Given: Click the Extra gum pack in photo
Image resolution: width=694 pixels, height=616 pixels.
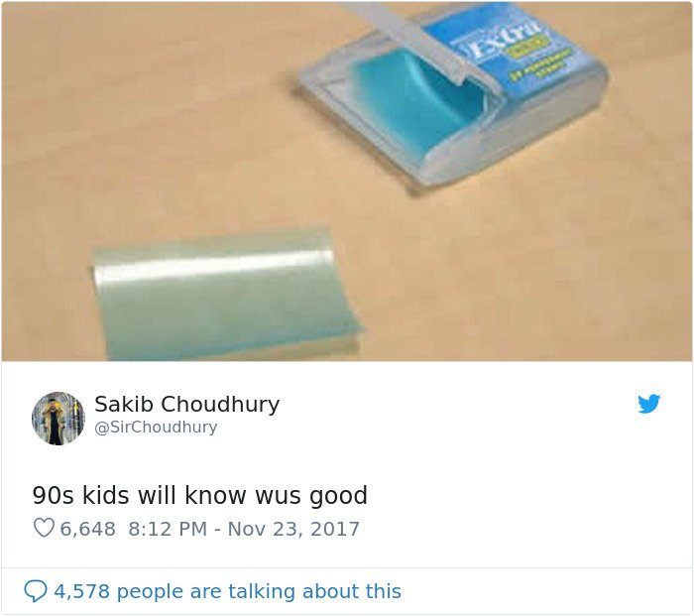Looking at the screenshot, I should [x=451, y=95].
